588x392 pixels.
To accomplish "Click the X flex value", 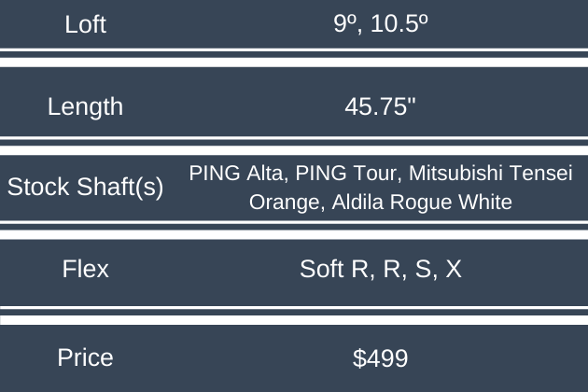I will click(454, 270).
